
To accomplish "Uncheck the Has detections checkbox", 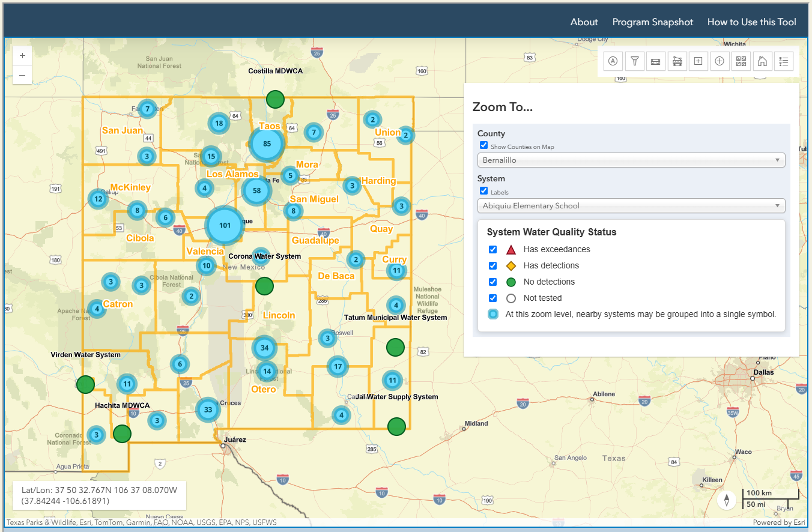I will [492, 265].
